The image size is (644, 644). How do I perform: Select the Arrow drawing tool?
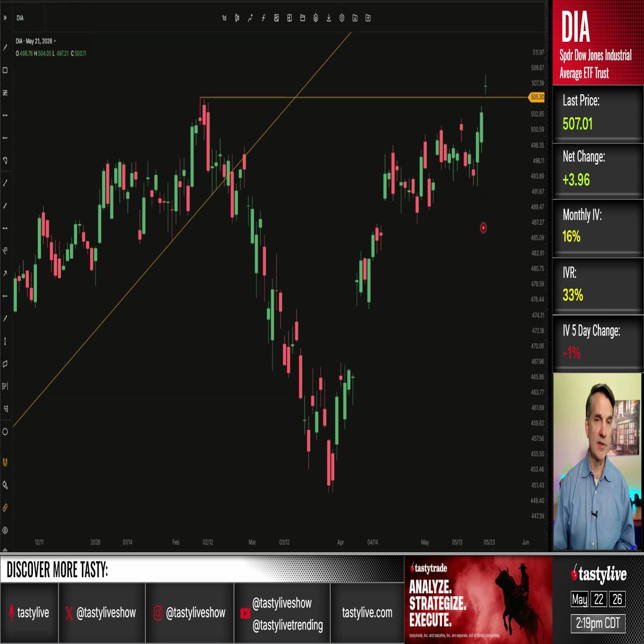5,273
